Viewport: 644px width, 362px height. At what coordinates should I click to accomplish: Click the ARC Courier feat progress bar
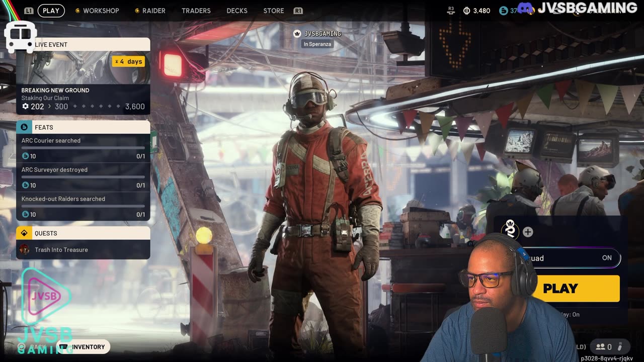tap(83, 148)
